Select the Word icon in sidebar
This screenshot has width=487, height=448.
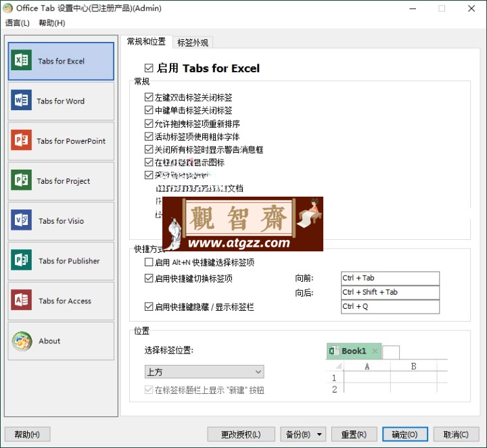point(21,100)
